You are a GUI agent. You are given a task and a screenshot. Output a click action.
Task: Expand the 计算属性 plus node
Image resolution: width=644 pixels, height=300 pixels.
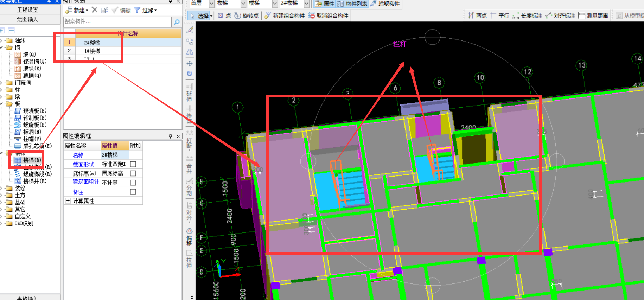(x=68, y=201)
